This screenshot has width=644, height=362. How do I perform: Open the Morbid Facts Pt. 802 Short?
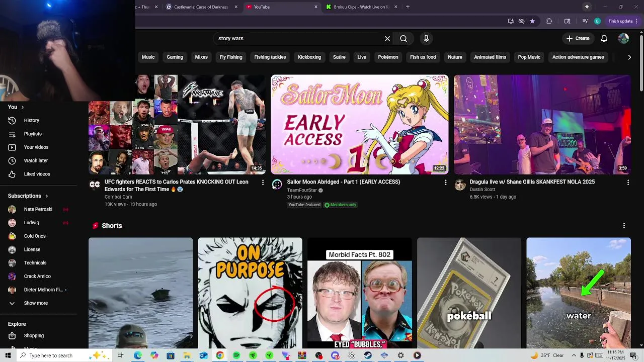point(360,293)
